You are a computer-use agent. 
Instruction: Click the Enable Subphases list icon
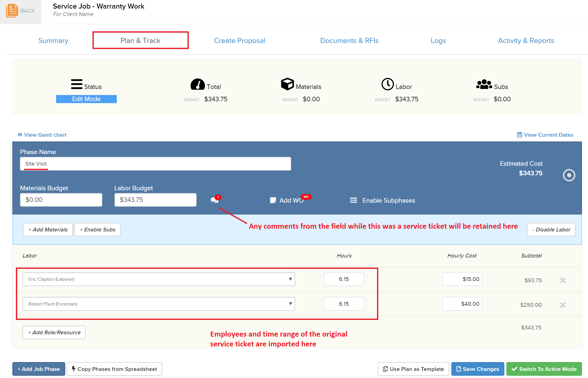354,200
